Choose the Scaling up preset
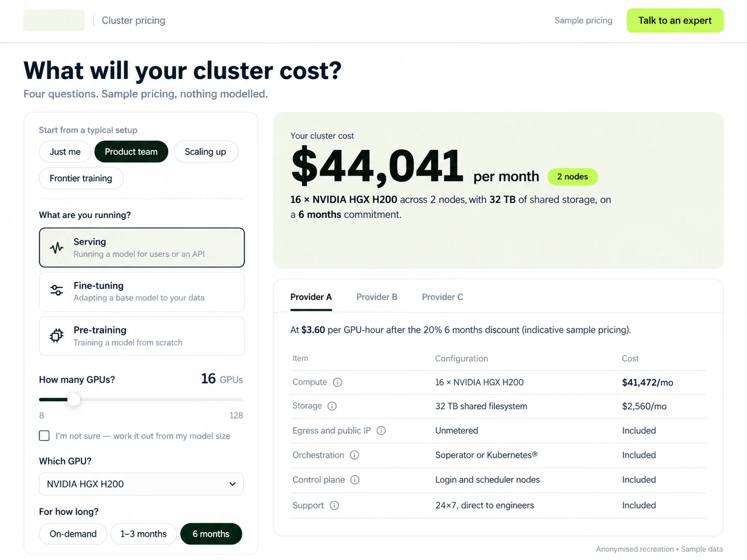747x560 pixels. 205,152
